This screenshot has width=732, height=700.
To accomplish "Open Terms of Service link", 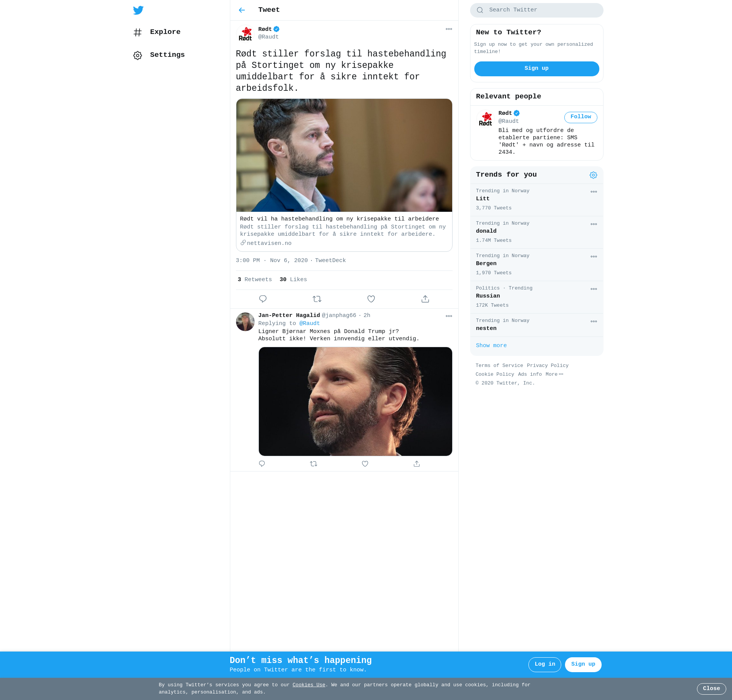I will [x=499, y=366].
